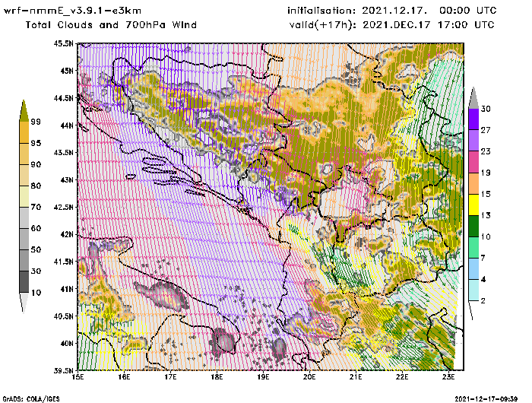532x403 pixels.
Task: Click the cloud legend value 95
Action: (x=36, y=143)
